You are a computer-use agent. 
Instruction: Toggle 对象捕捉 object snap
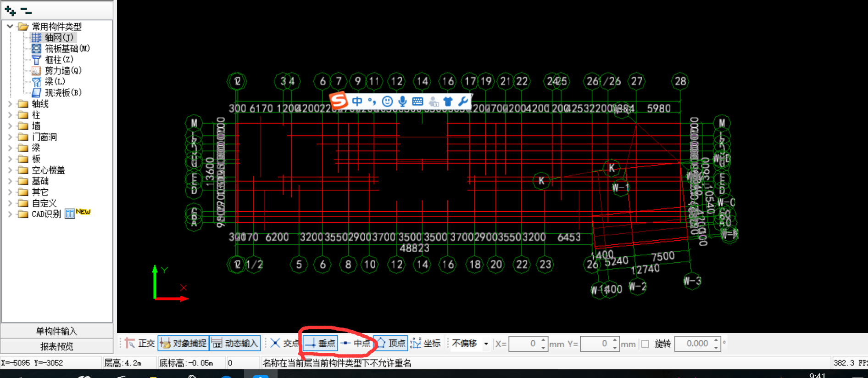click(184, 344)
